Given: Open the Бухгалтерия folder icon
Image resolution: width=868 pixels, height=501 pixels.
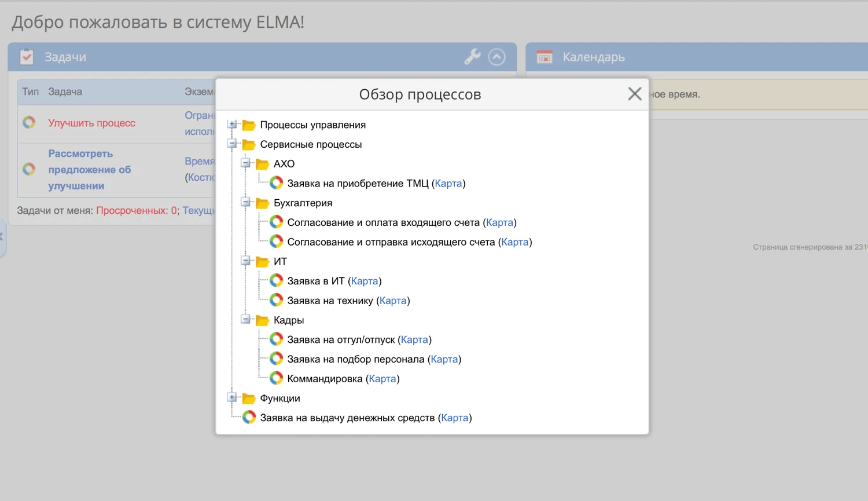Looking at the screenshot, I should click(262, 202).
